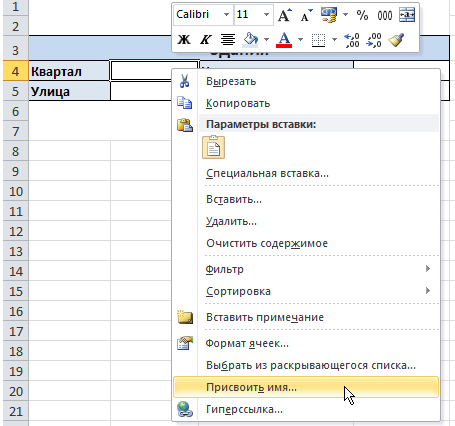Screen dimensions: 455x426
Task: Click Присвоить имя... entry
Action: [306, 387]
